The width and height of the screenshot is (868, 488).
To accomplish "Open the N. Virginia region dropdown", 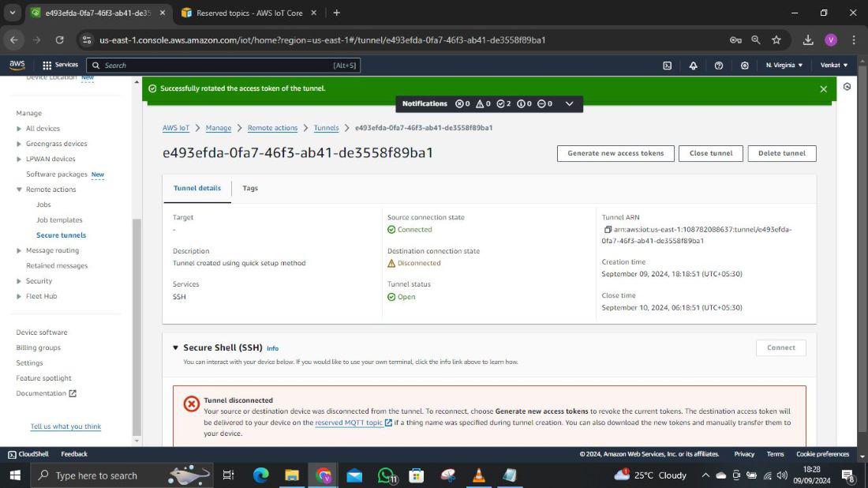I will [784, 66].
